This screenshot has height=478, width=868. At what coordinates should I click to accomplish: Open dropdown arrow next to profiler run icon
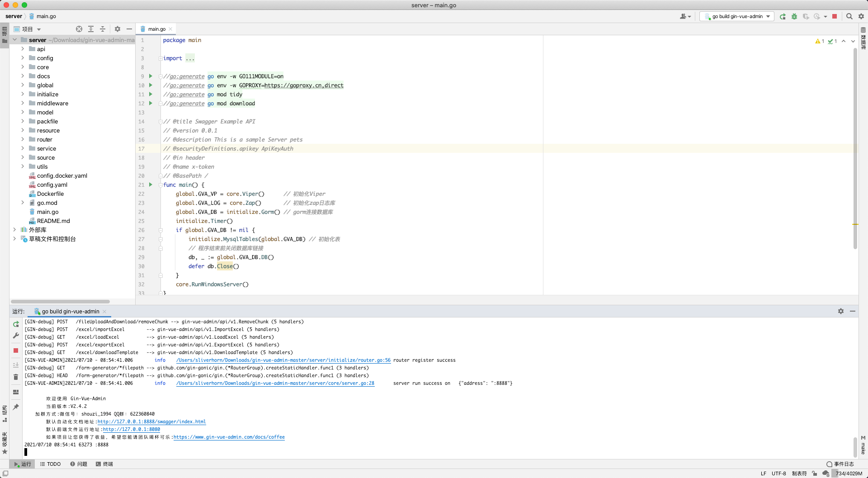(x=826, y=17)
